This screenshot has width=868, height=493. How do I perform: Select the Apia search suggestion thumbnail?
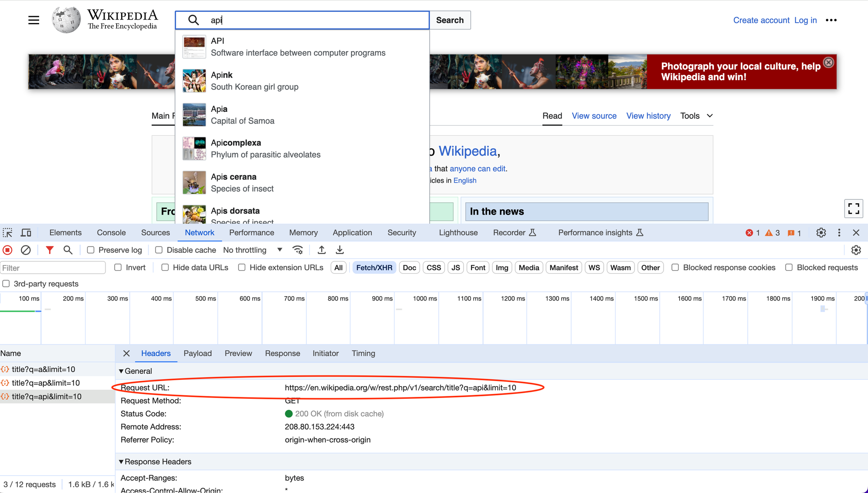point(194,115)
